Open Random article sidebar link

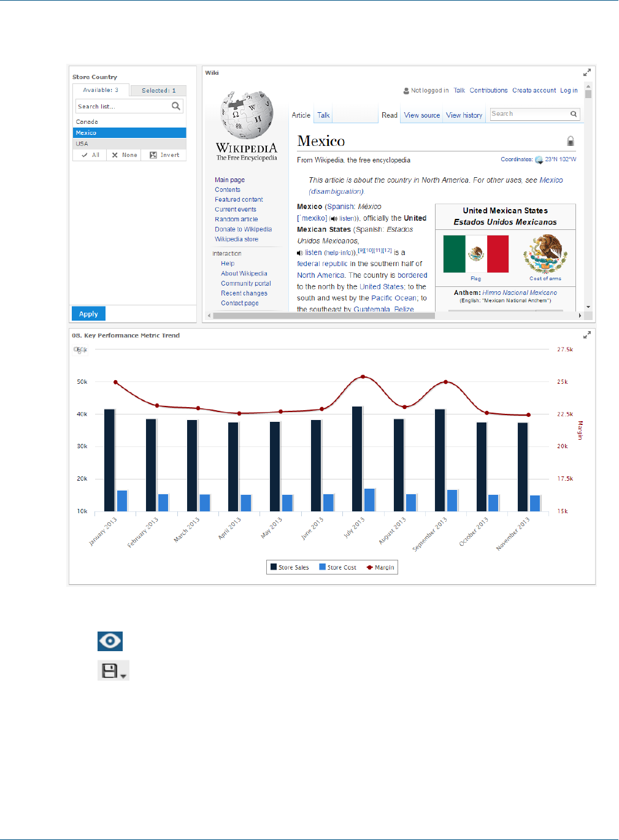coord(236,220)
